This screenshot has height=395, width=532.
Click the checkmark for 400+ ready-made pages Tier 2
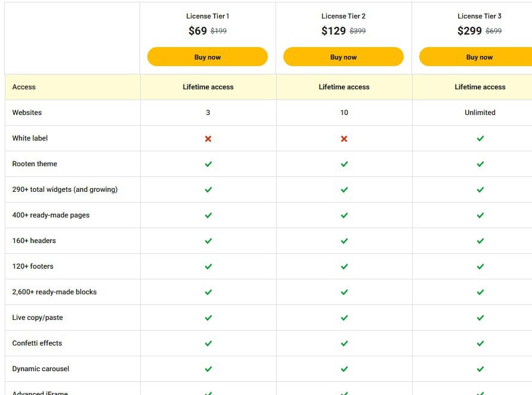[344, 215]
